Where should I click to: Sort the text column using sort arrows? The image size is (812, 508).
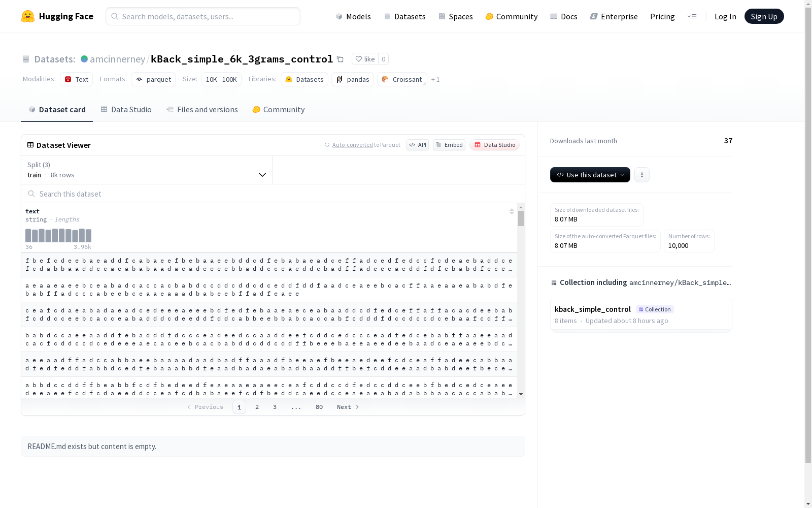point(512,211)
